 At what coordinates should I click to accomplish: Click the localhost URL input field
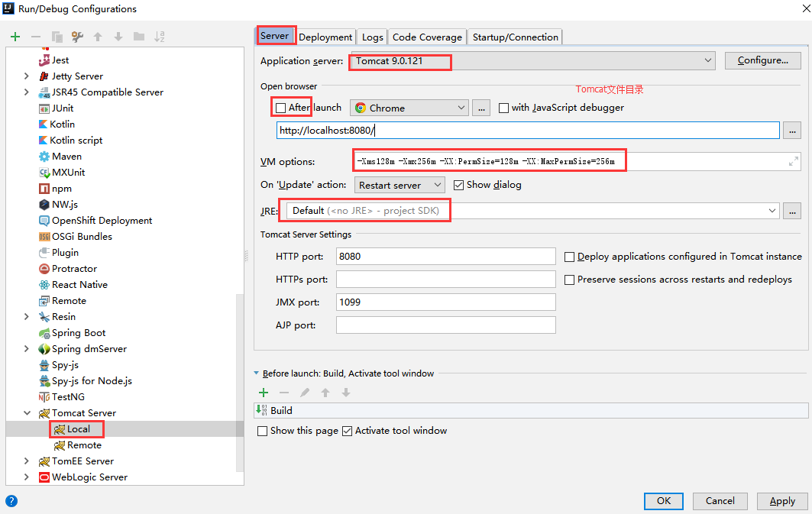pyautogui.click(x=528, y=131)
